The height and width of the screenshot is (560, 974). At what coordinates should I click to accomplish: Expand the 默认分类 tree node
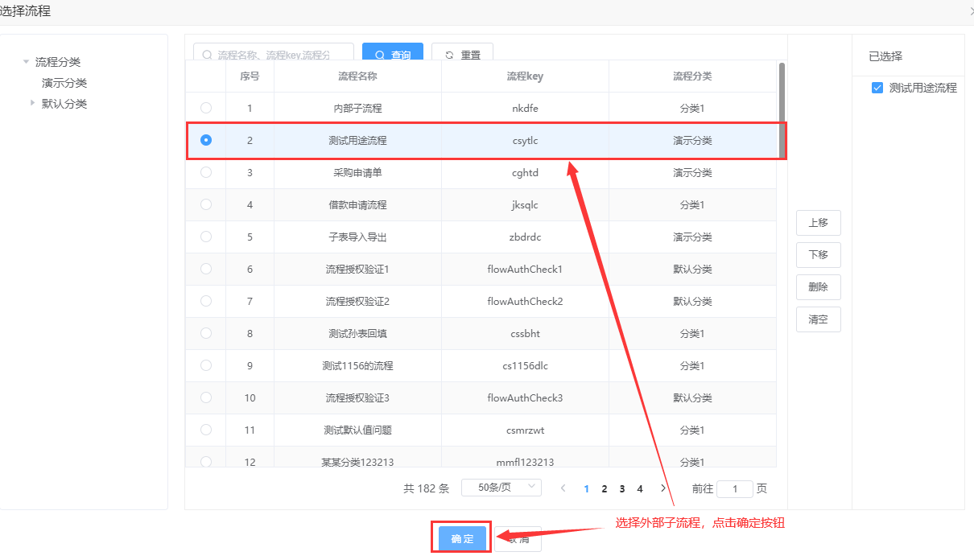tap(33, 103)
